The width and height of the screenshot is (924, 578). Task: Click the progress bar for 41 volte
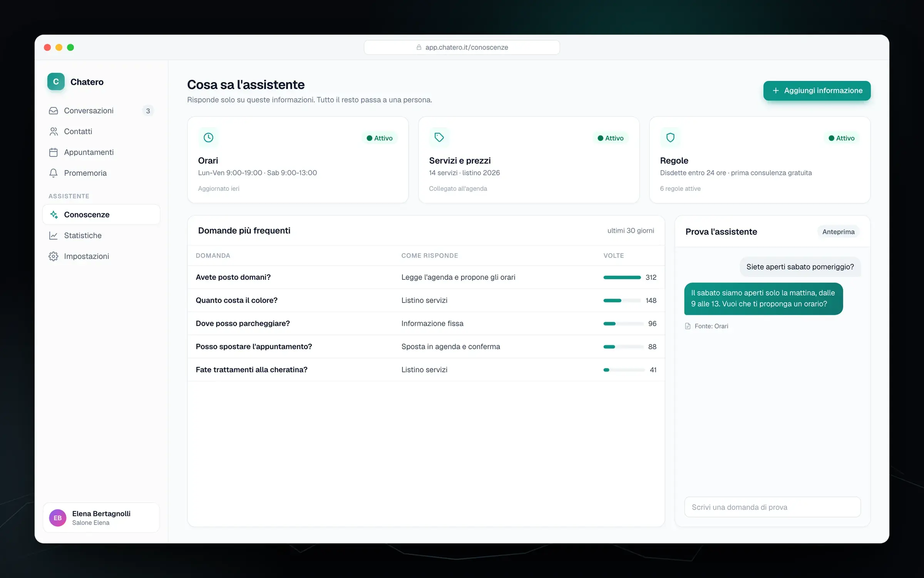pyautogui.click(x=624, y=370)
